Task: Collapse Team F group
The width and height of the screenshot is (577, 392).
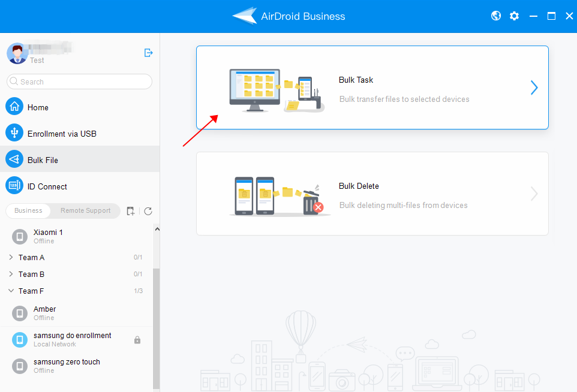Action: tap(13, 291)
